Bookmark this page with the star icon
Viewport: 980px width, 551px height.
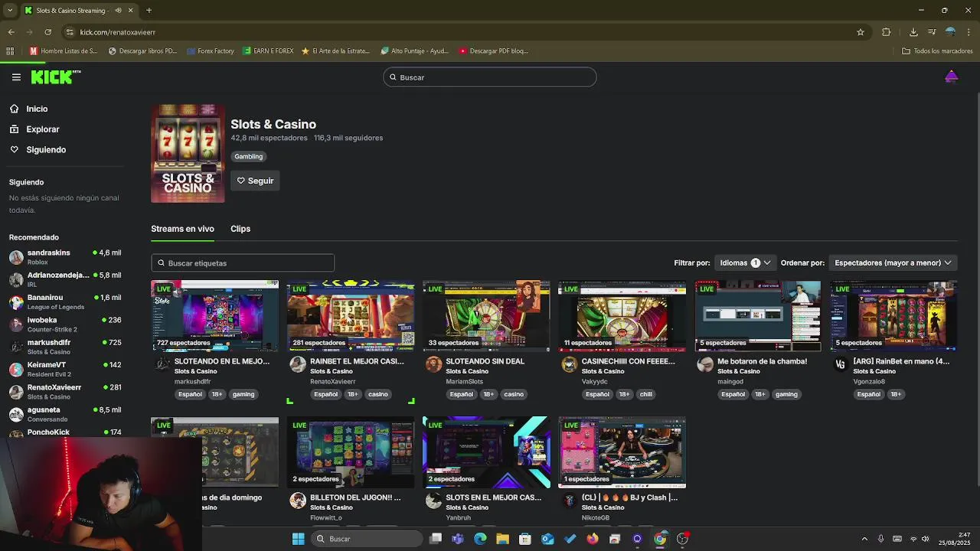click(861, 32)
